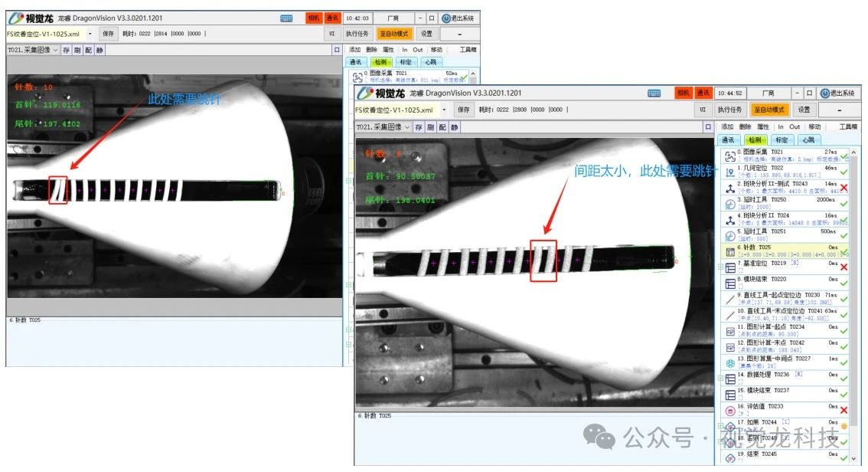Click image acquisition icon for T021 in front window

(x=730, y=156)
